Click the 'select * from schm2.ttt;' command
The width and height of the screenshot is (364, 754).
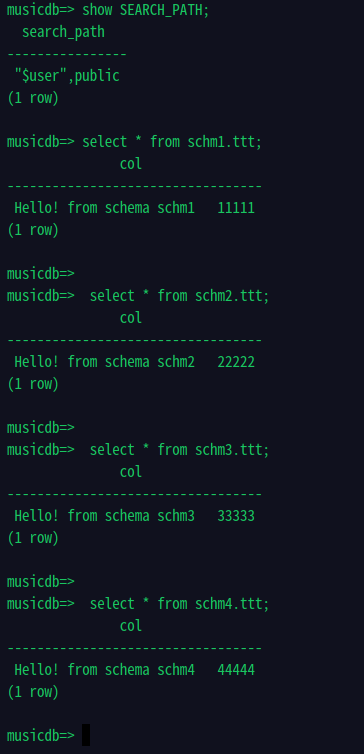click(x=180, y=296)
